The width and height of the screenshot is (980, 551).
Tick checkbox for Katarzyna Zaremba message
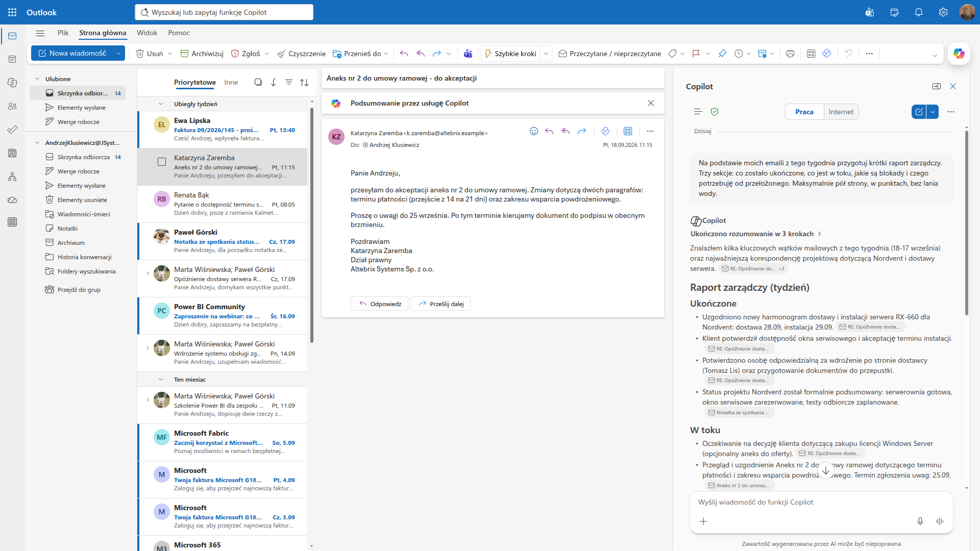click(162, 162)
